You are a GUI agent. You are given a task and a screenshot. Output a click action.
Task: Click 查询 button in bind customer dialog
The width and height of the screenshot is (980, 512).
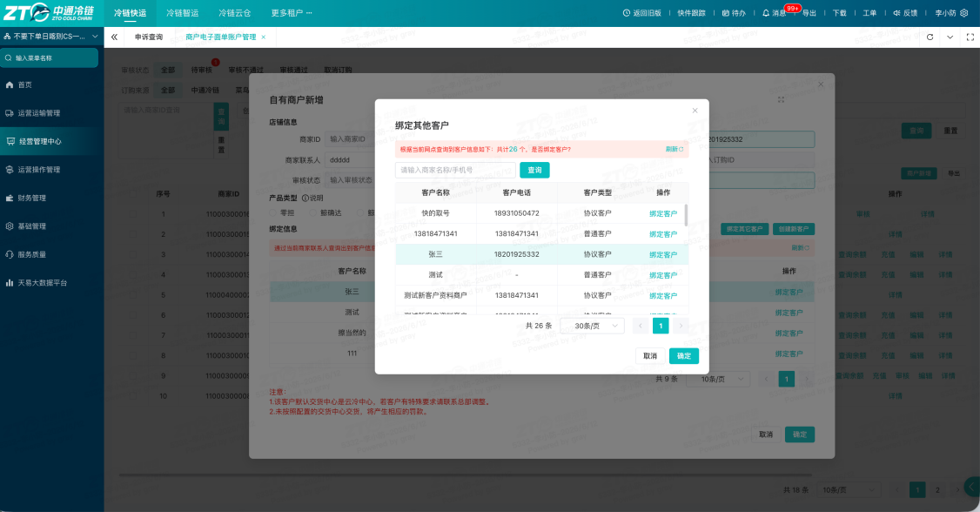pos(534,170)
